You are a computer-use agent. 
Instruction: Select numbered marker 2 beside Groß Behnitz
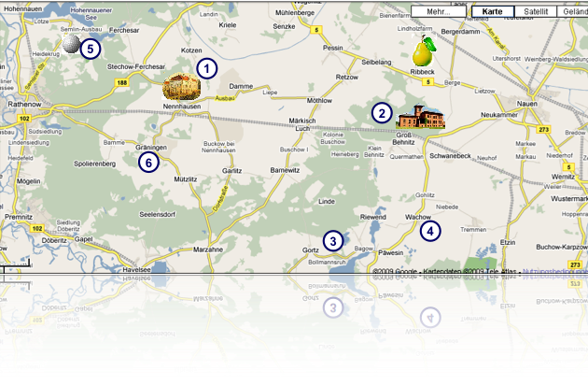381,113
